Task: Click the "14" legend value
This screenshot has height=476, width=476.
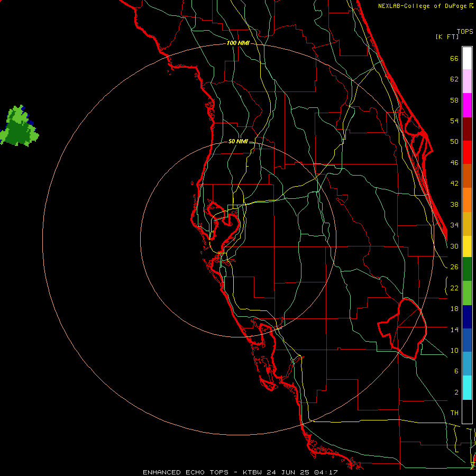Action: click(454, 329)
